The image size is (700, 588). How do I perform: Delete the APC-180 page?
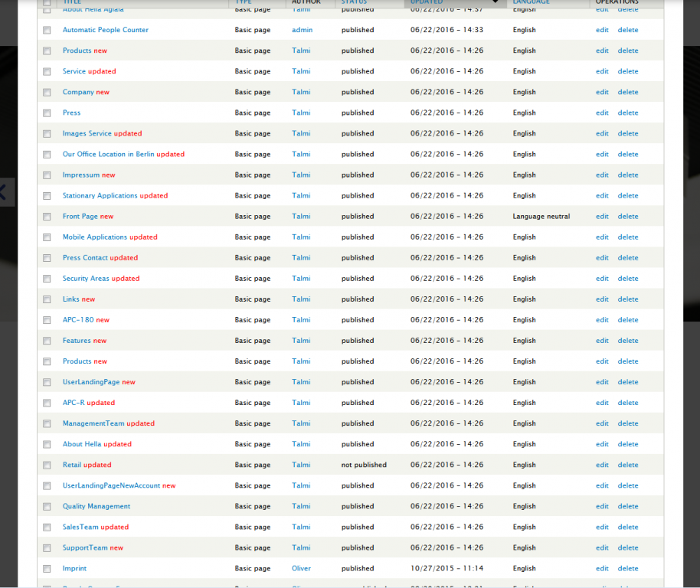pos(628,320)
